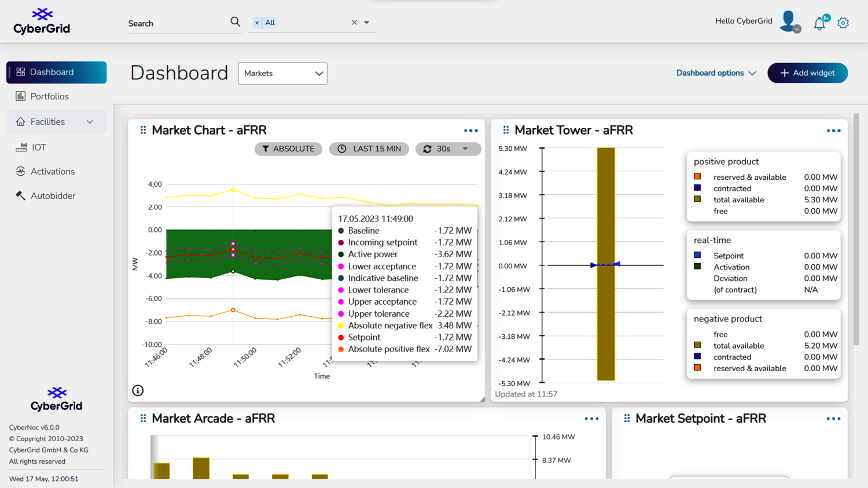
Task: Open Market Chart widget three-dot menu
Action: point(471,131)
